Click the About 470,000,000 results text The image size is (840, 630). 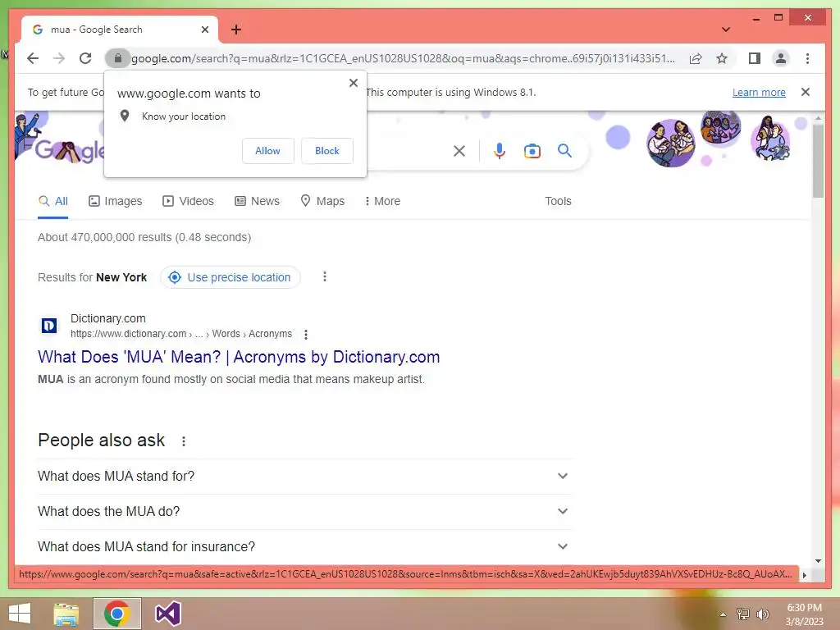[x=144, y=237]
